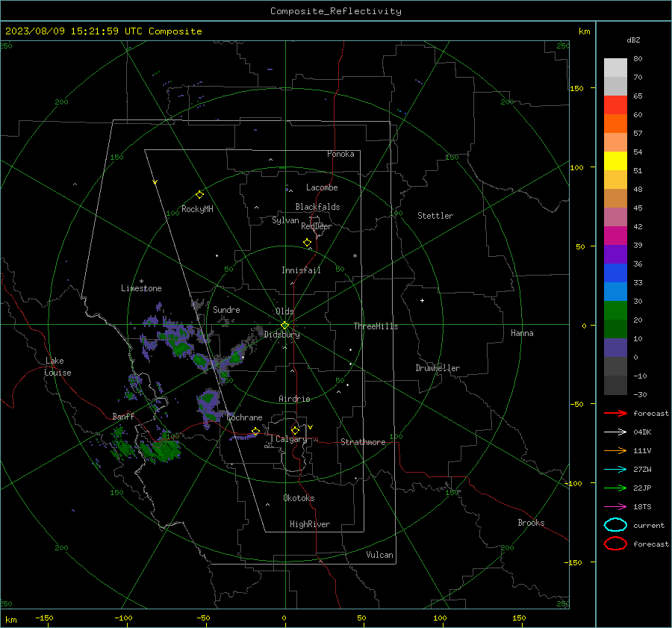
Task: Click the Vulcan city label
Action: pyautogui.click(x=379, y=555)
